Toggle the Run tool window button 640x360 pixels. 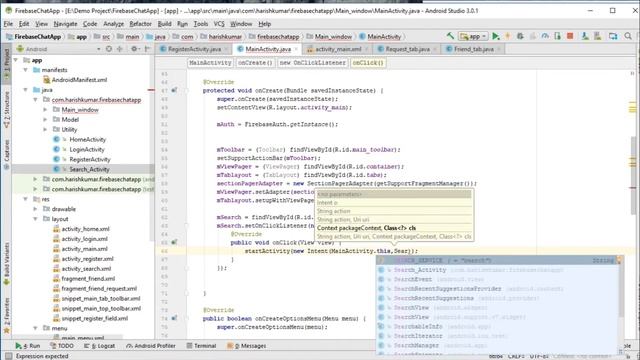28,346
